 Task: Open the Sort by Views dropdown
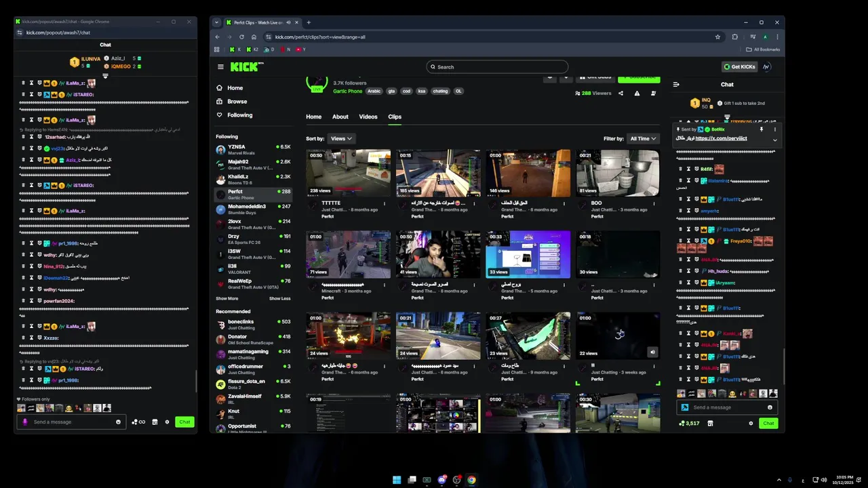coord(341,138)
